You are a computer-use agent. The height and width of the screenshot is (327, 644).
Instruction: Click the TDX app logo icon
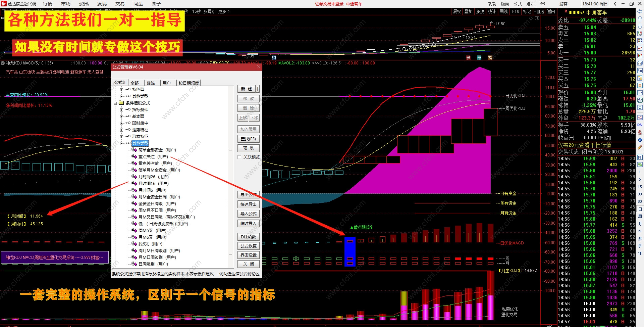pyautogui.click(x=4, y=4)
